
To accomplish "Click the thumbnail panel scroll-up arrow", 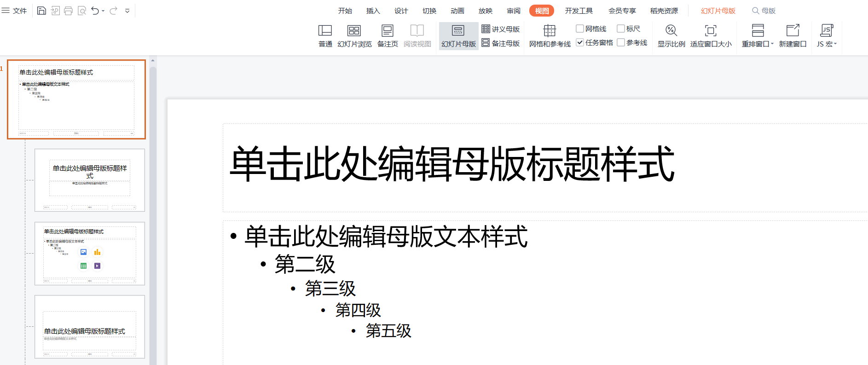I will coord(153,61).
